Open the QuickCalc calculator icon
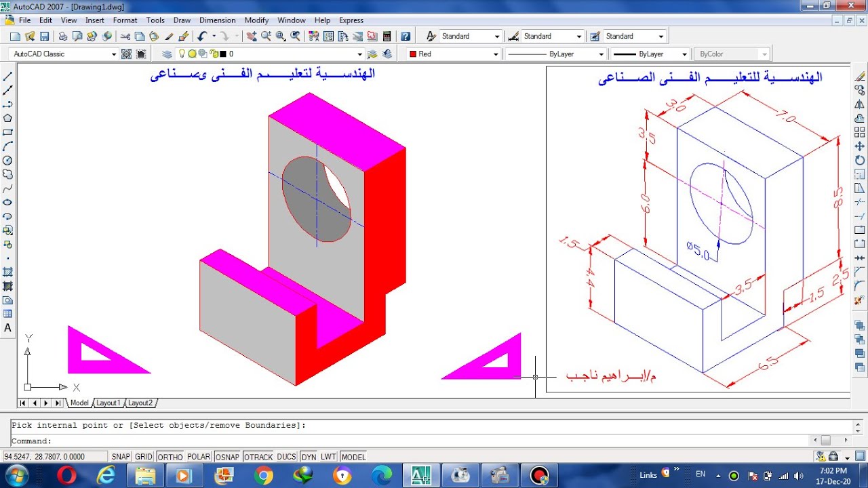The width and height of the screenshot is (868, 488). [x=387, y=36]
